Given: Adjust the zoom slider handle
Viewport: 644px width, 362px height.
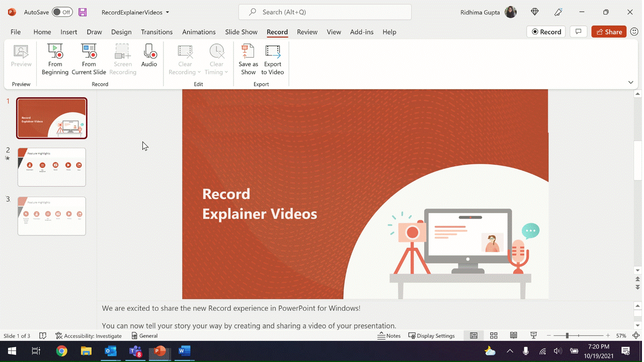Looking at the screenshot, I should 567,336.
